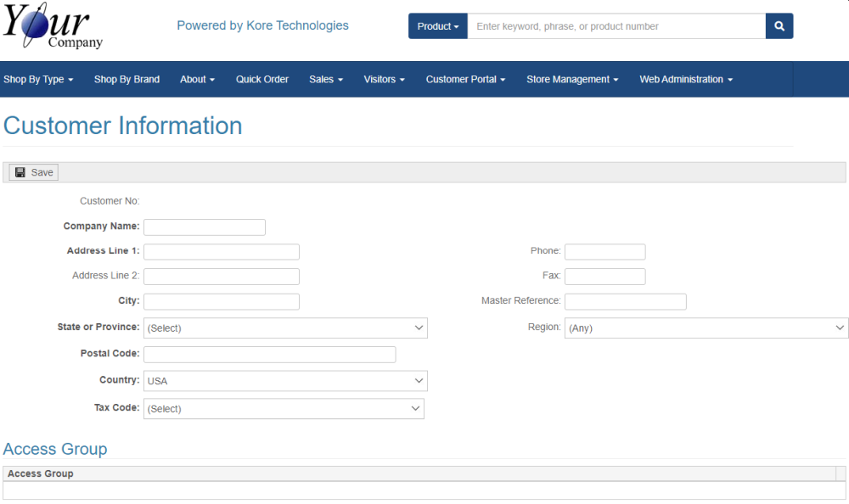Click the Customer Information heading
The image size is (849, 504).
123,126
